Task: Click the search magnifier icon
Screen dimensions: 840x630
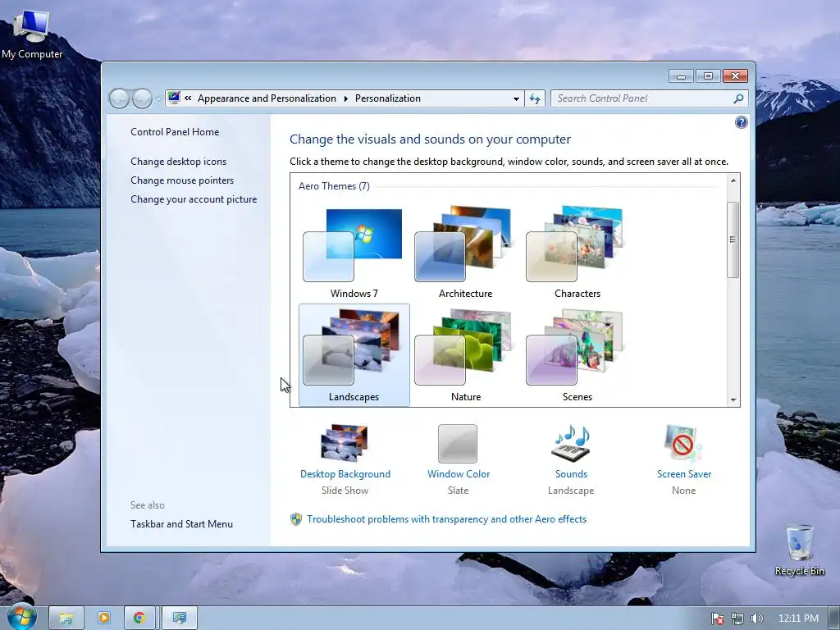Action: tap(738, 98)
